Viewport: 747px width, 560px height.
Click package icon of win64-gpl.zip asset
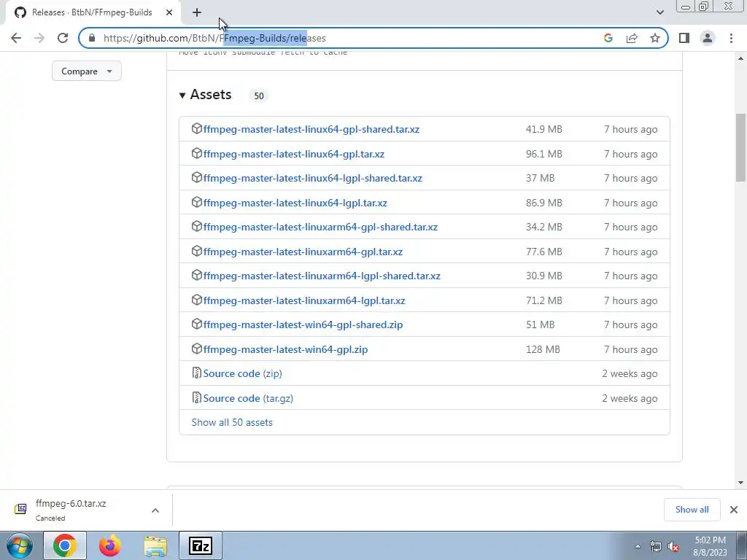197,349
